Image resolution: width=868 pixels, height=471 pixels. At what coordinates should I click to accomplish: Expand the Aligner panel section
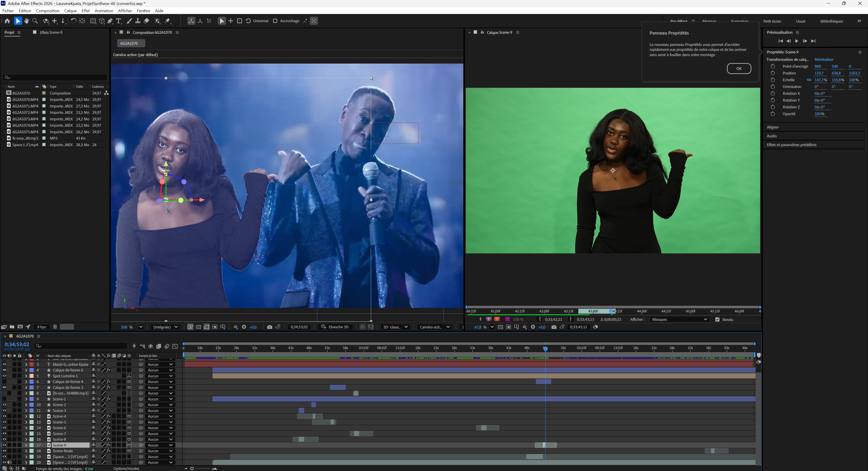click(773, 127)
